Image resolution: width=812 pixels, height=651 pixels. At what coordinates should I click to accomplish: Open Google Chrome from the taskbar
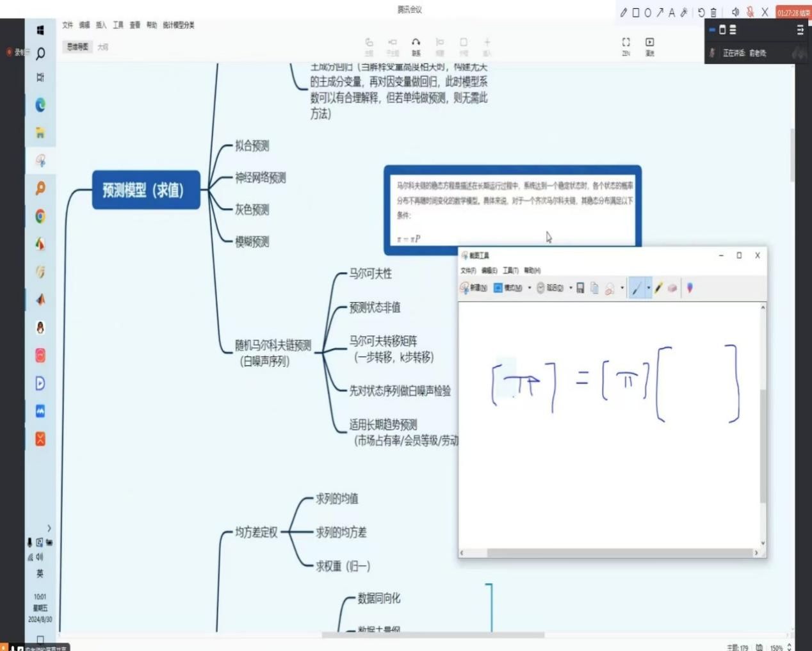pos(40,216)
